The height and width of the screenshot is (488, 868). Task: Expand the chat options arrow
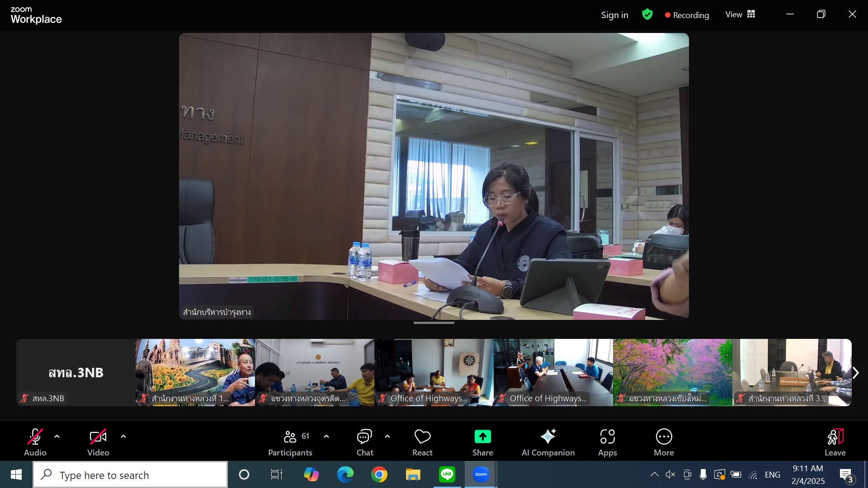point(387,436)
